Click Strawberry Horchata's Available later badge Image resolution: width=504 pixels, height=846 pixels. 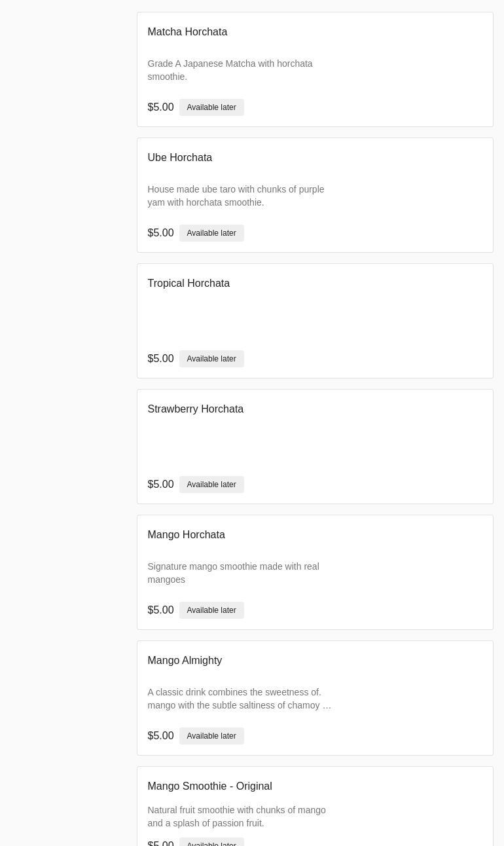(211, 485)
